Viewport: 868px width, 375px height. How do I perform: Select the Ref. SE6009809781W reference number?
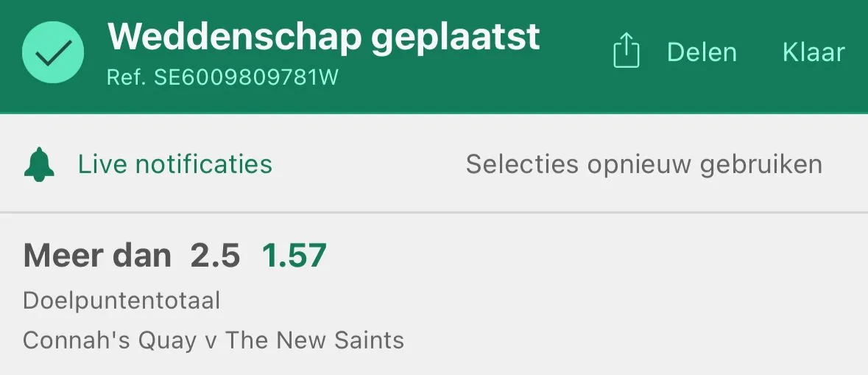(x=222, y=77)
